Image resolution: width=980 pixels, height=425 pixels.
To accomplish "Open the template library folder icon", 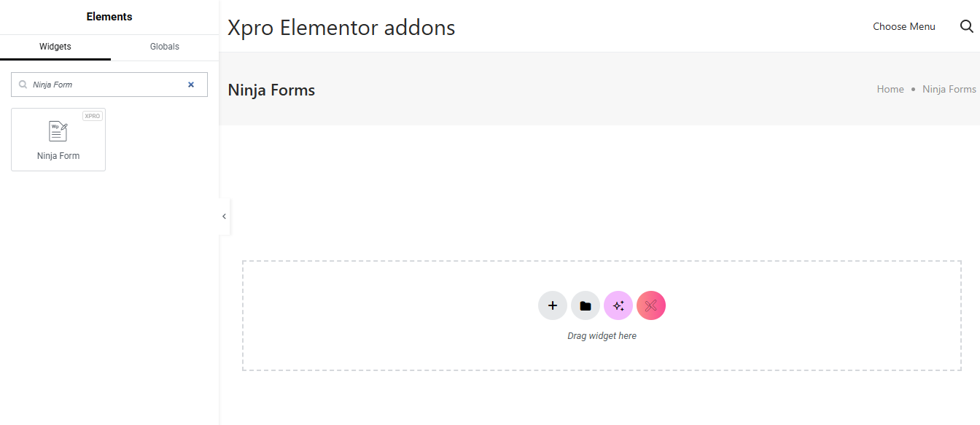I will point(586,305).
